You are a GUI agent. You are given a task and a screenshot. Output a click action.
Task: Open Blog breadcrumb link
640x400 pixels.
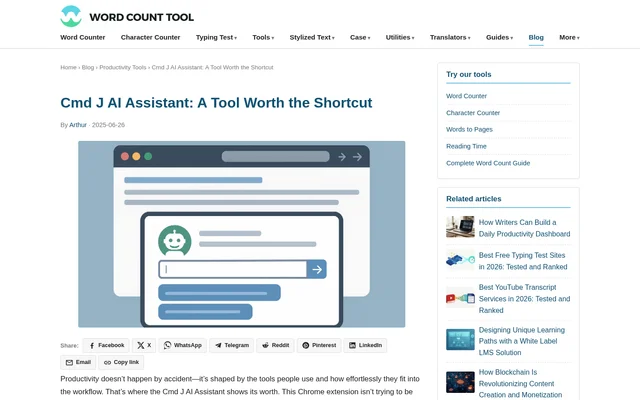pos(88,67)
